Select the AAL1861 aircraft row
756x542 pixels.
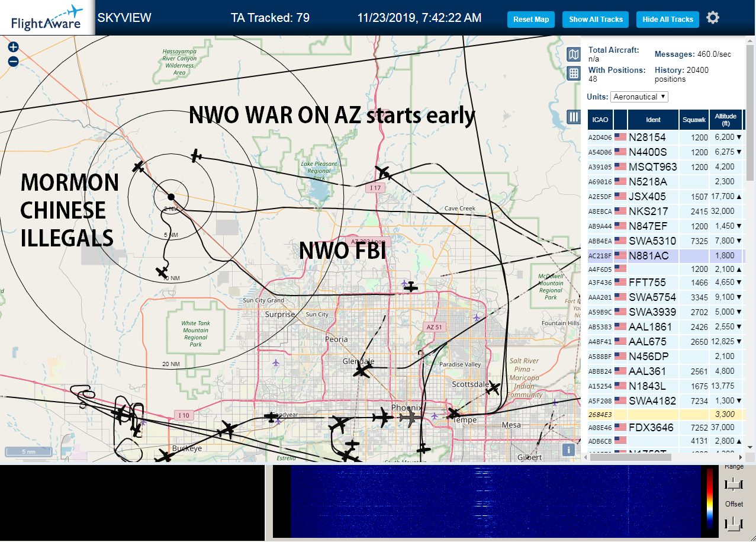coord(666,326)
